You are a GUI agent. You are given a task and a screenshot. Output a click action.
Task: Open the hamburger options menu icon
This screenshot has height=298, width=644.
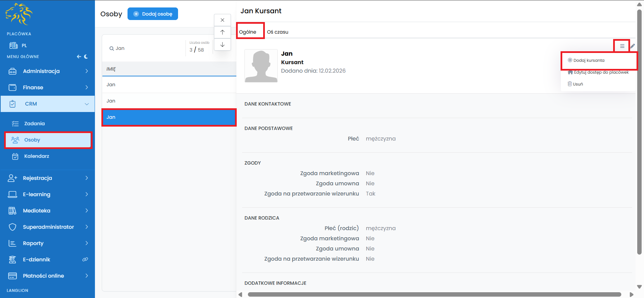pos(622,46)
